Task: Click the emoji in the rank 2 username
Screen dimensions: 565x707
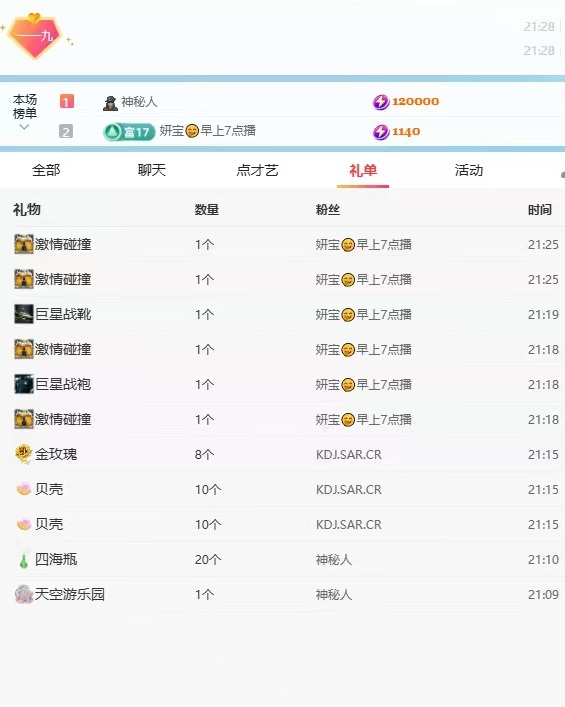Action: [x=192, y=131]
